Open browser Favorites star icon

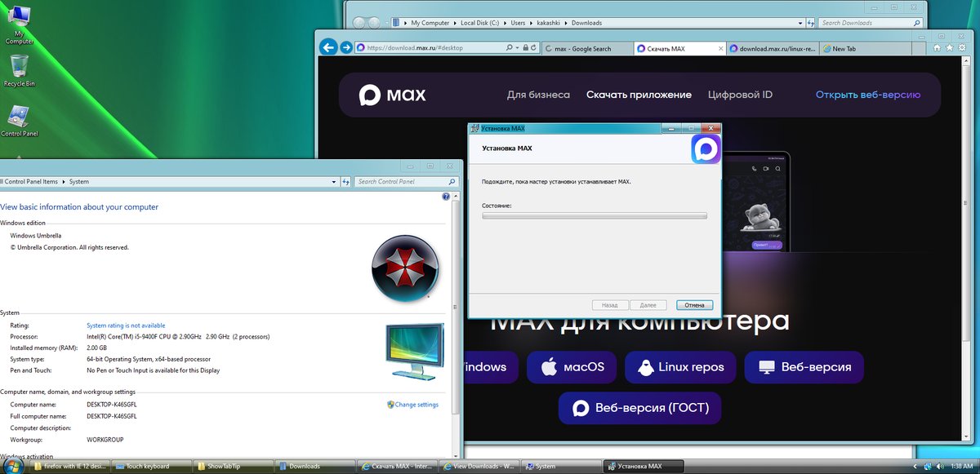click(948, 48)
